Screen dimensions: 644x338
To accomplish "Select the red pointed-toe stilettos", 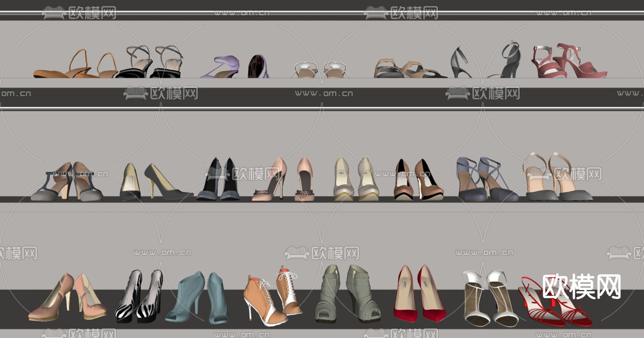I will click(x=420, y=293).
